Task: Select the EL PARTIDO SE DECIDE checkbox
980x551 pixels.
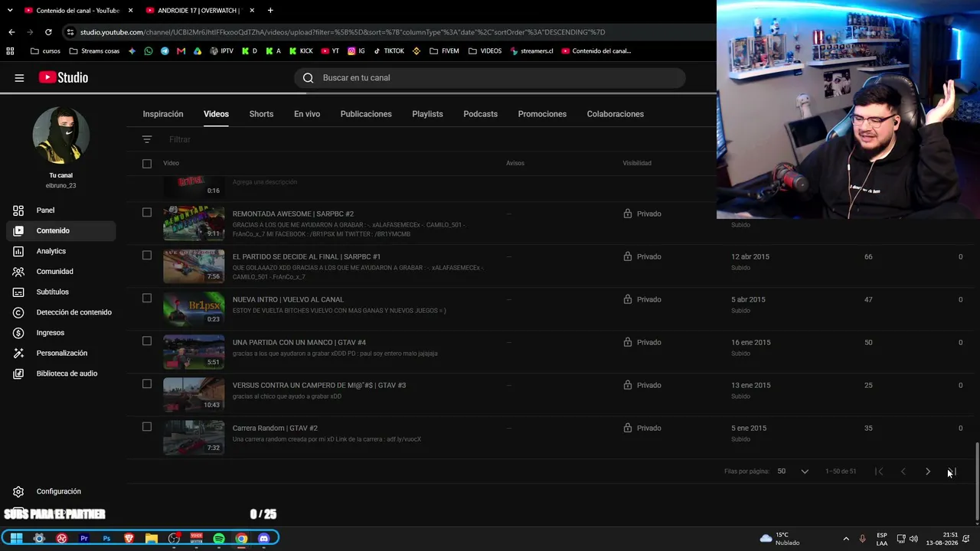Action: (x=147, y=255)
